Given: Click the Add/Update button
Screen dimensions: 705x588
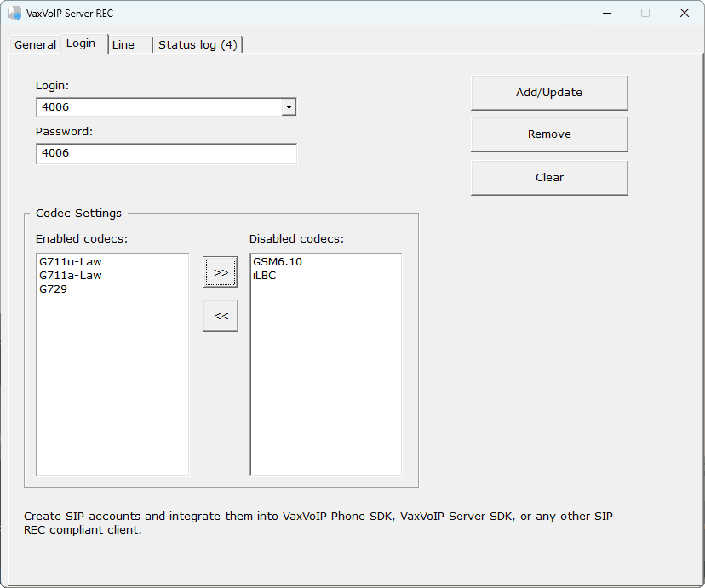Looking at the screenshot, I should [549, 93].
